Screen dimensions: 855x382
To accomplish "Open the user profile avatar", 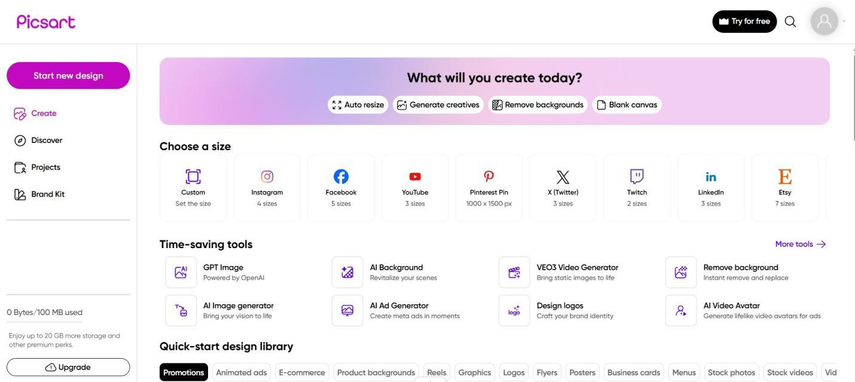I will coord(824,22).
